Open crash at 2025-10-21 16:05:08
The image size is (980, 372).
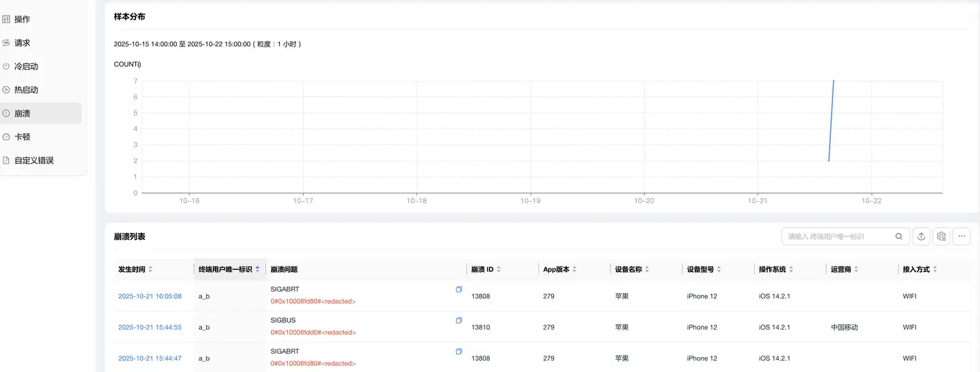point(150,296)
